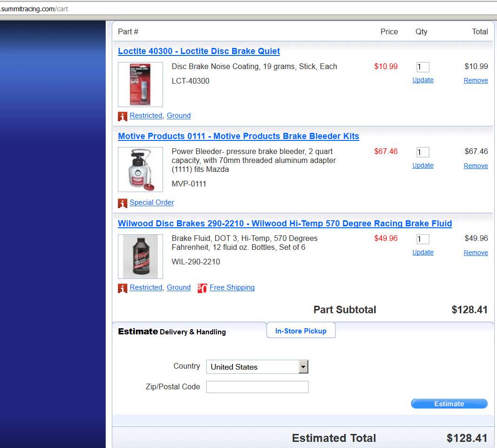Open Motive Products 0111 Brake Bleeder Kits link

click(238, 136)
